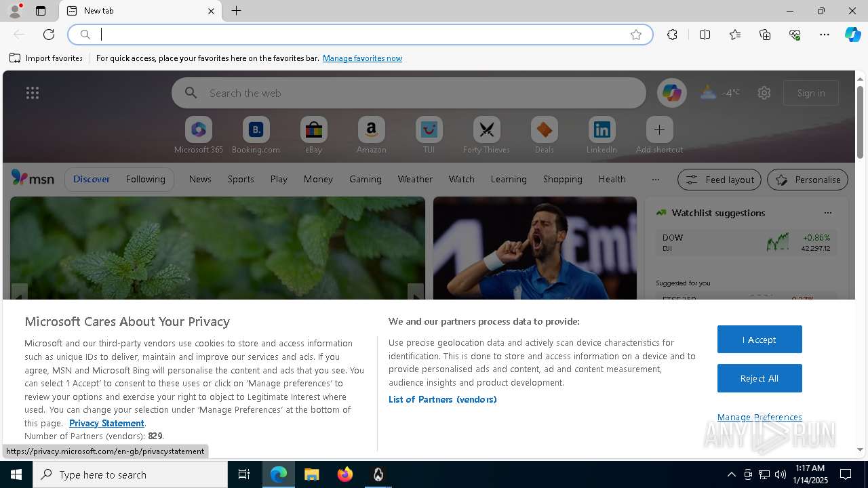The height and width of the screenshot is (488, 868).
Task: Open Firefox from taskbar
Action: (x=344, y=474)
